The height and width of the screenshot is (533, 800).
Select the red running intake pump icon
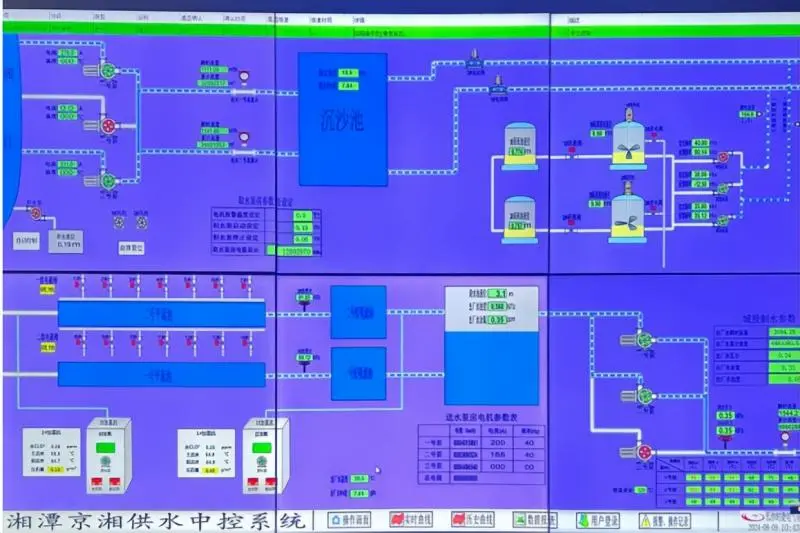pyautogui.click(x=108, y=125)
